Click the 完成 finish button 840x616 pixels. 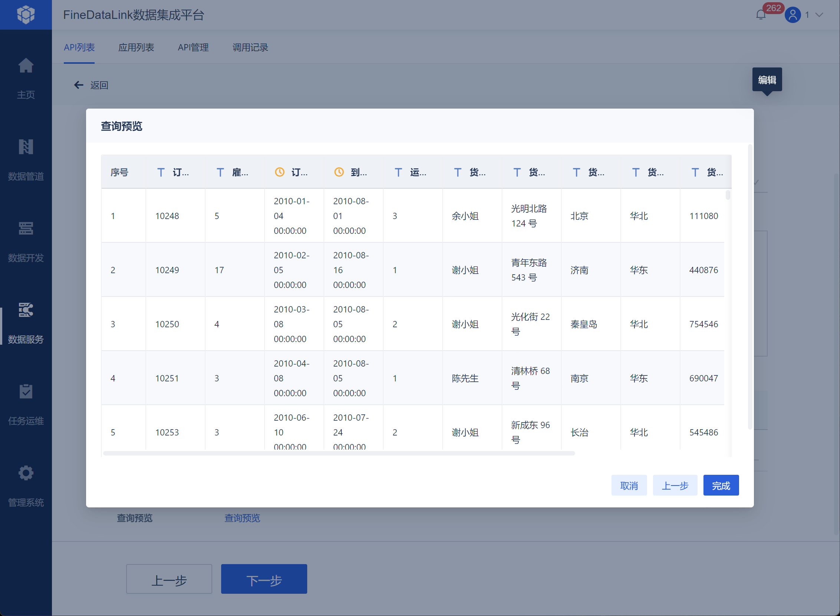[x=721, y=485]
